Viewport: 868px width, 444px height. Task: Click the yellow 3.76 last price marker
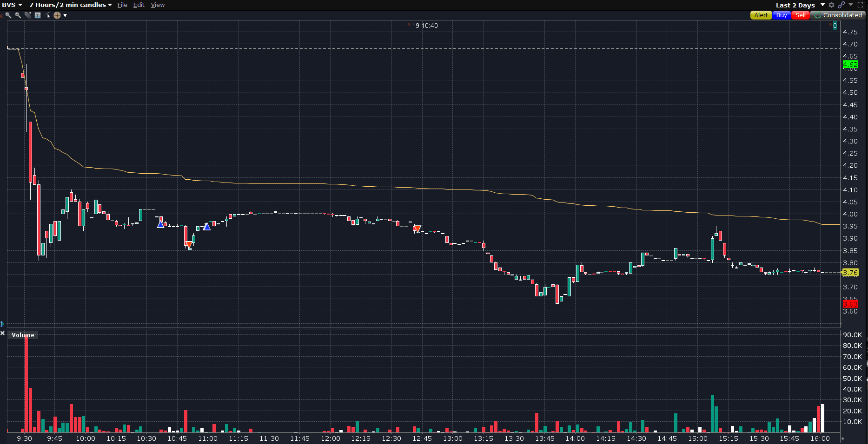850,273
